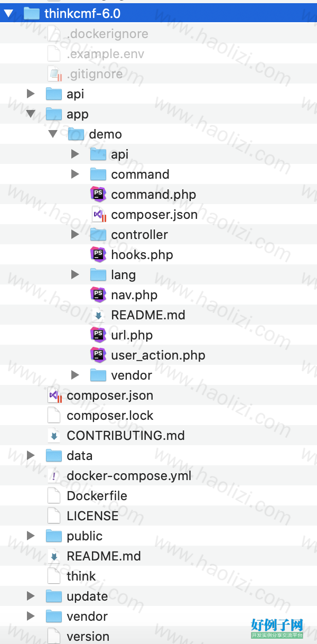Expand the update folder triangle

pos(31,596)
